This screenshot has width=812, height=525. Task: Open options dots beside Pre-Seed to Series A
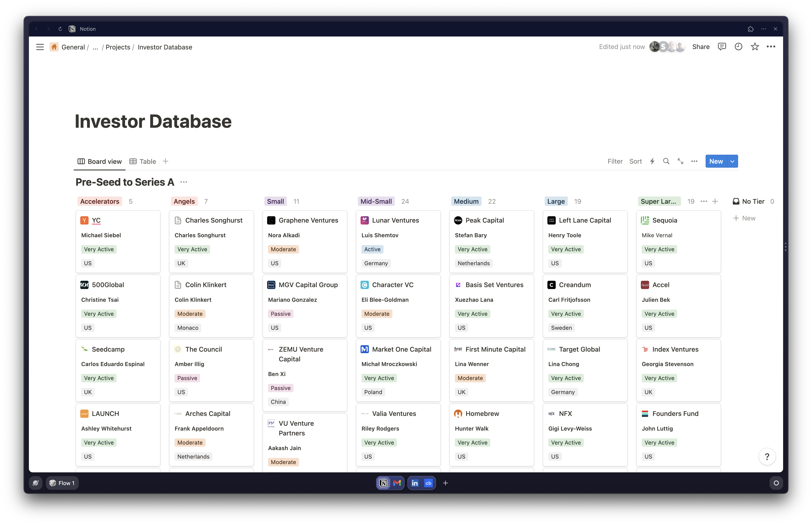pyautogui.click(x=184, y=182)
